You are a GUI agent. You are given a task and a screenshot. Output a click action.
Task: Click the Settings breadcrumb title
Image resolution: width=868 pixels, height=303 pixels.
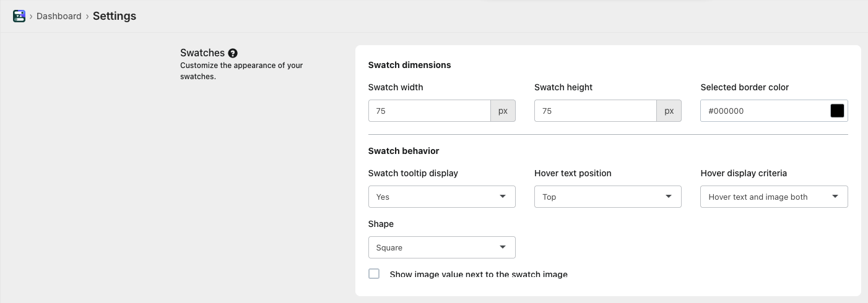tap(115, 16)
